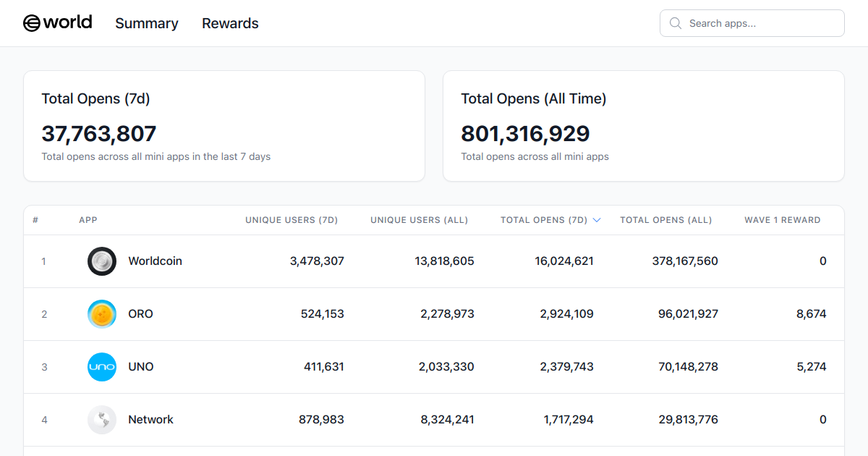
Task: Click UNO's 411,631 unique users value
Action: click(x=324, y=367)
